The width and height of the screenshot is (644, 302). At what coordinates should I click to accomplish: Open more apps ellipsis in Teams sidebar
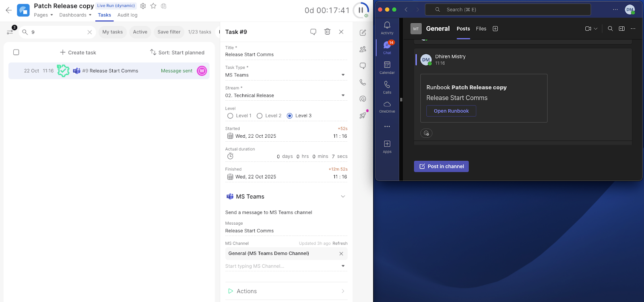387,126
